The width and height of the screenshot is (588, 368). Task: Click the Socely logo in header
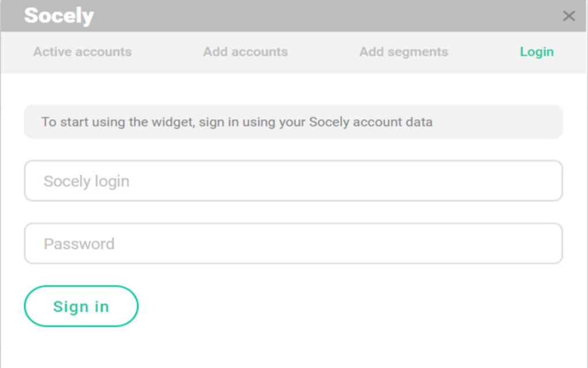click(x=59, y=16)
